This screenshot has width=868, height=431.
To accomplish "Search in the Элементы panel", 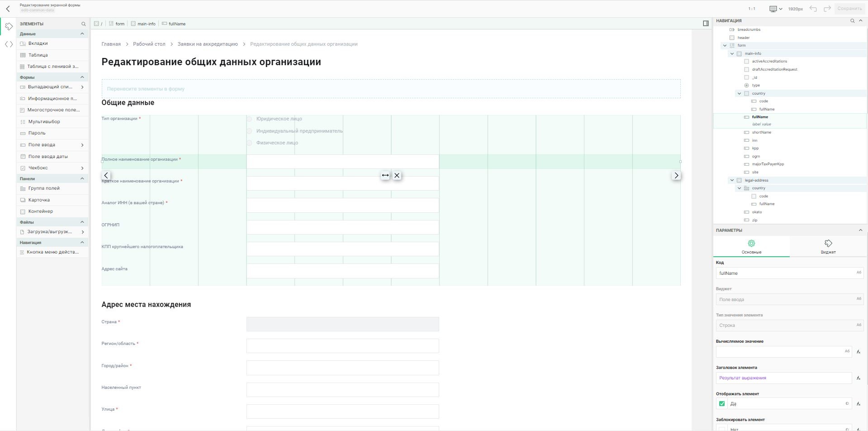I will point(83,24).
